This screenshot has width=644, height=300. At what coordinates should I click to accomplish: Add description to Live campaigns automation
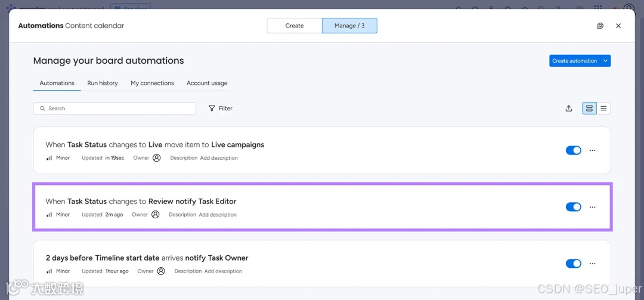pos(219,158)
